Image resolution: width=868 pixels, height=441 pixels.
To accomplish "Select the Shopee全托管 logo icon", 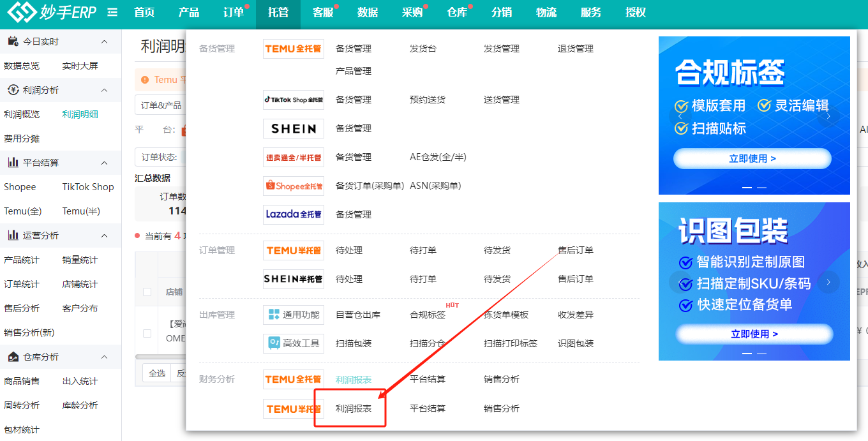I will (294, 186).
